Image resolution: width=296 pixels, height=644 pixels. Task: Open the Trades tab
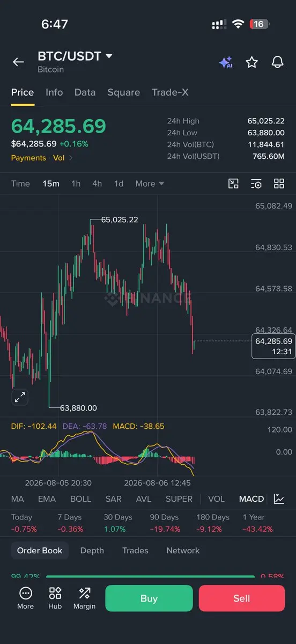pos(135,551)
